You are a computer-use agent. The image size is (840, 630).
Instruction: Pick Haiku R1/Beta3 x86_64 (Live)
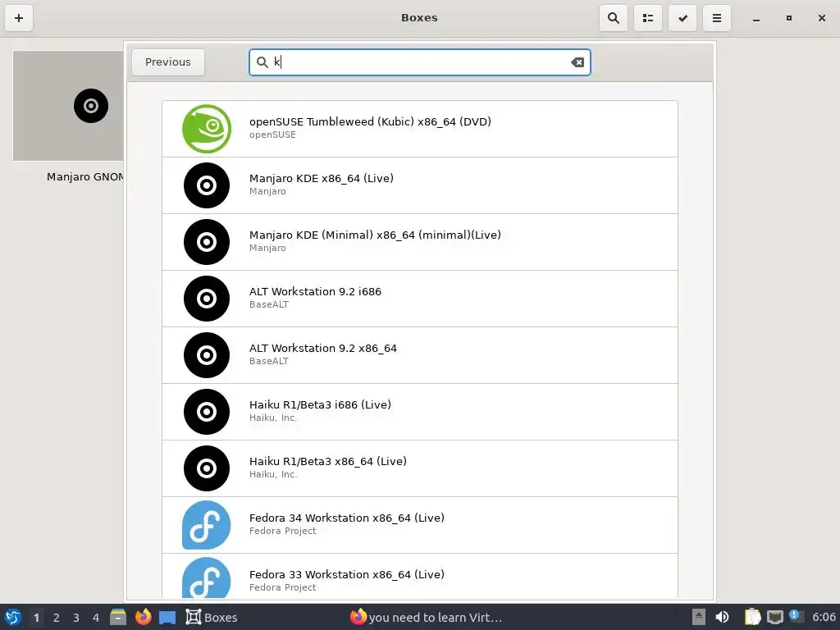click(x=419, y=468)
